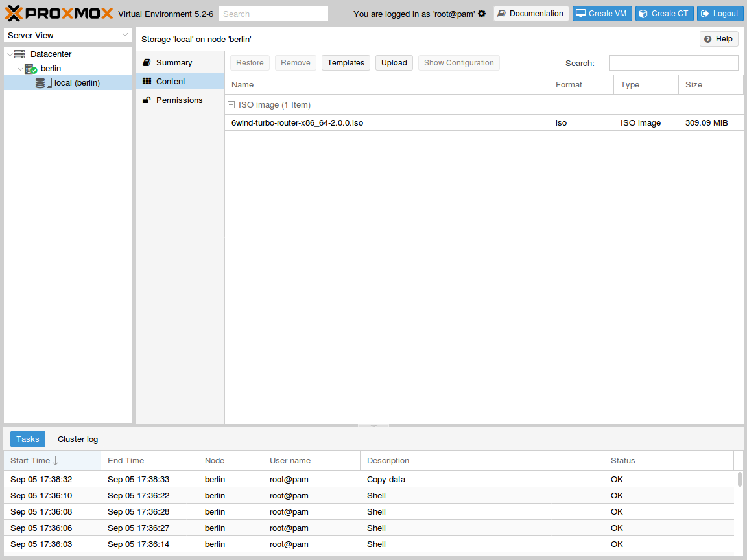Click the Datacenter server icon
Screen dimensions: 747x560
click(x=19, y=54)
